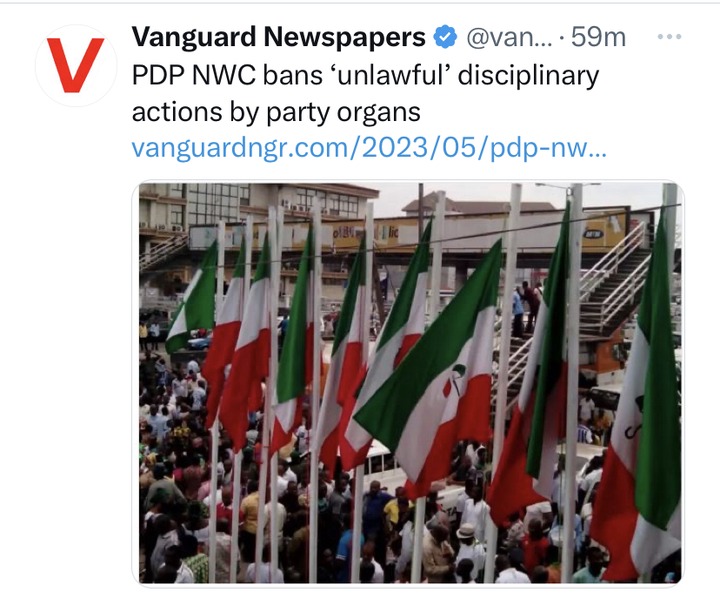Open the vanguardngr.com article link
The height and width of the screenshot is (606, 720).
pos(369,148)
